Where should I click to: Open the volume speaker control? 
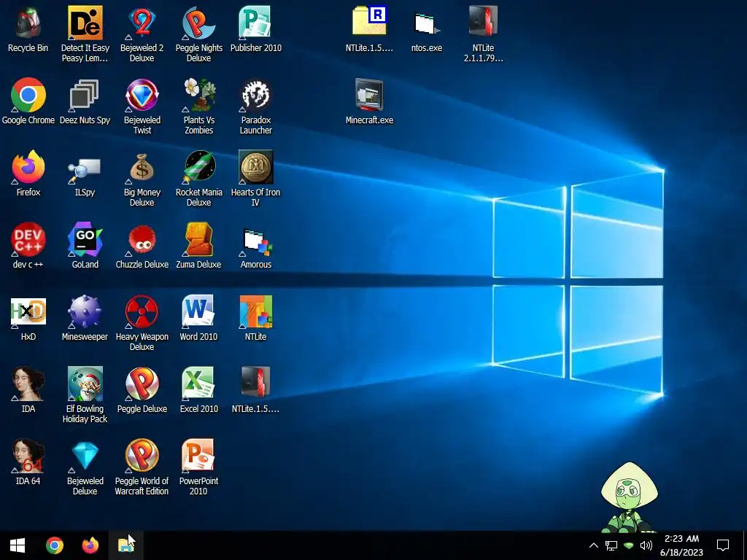646,545
